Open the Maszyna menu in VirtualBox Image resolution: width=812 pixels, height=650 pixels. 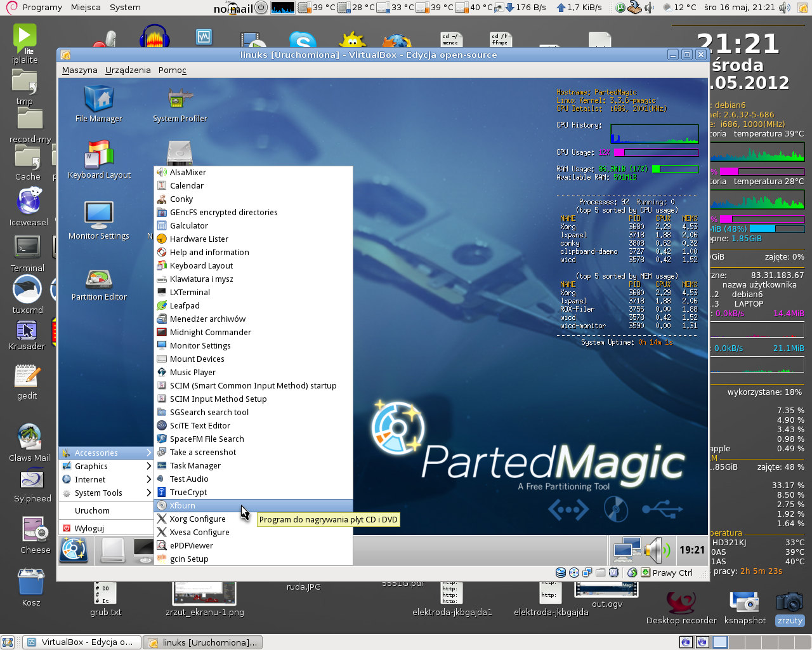tap(80, 70)
